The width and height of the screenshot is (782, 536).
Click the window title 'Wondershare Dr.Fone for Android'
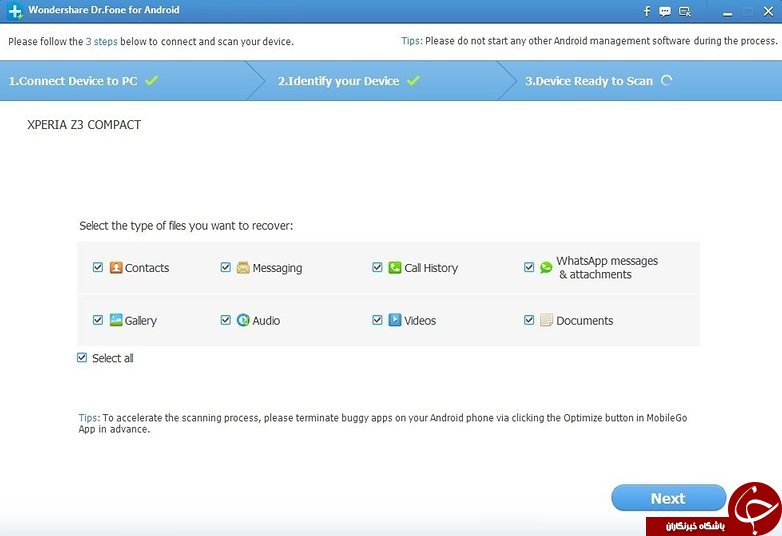(104, 10)
